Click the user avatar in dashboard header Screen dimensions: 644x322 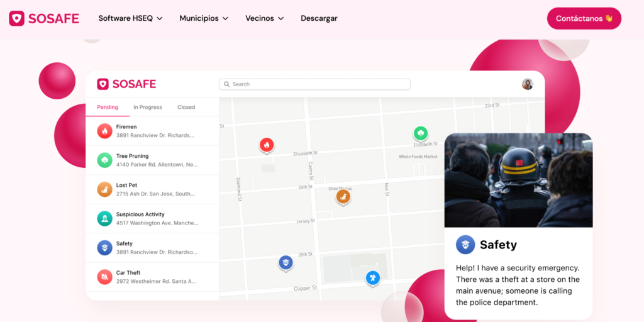point(528,84)
